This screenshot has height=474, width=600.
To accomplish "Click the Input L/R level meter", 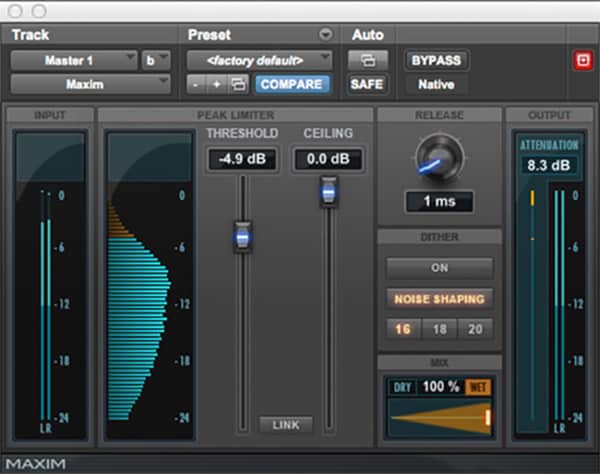I will (x=46, y=306).
